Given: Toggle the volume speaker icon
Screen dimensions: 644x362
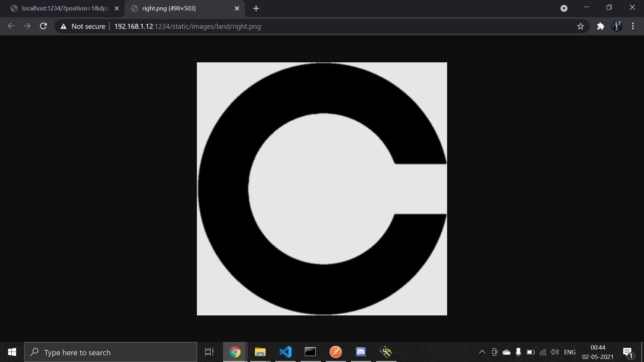Looking at the screenshot, I should tap(555, 352).
